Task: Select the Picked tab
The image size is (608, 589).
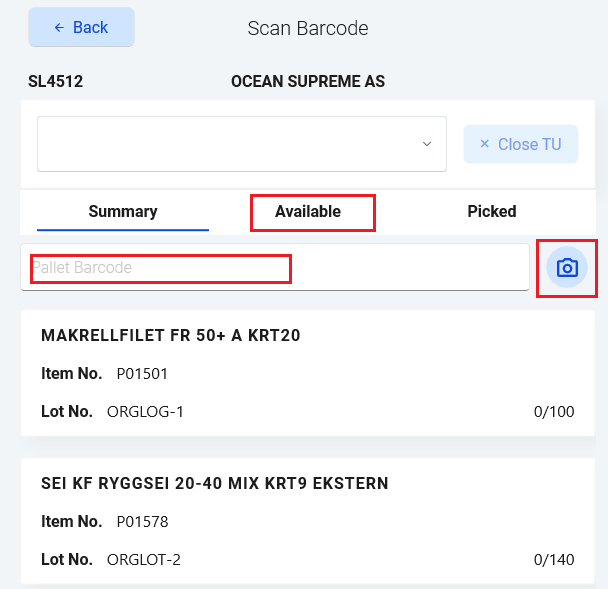Action: click(x=492, y=211)
